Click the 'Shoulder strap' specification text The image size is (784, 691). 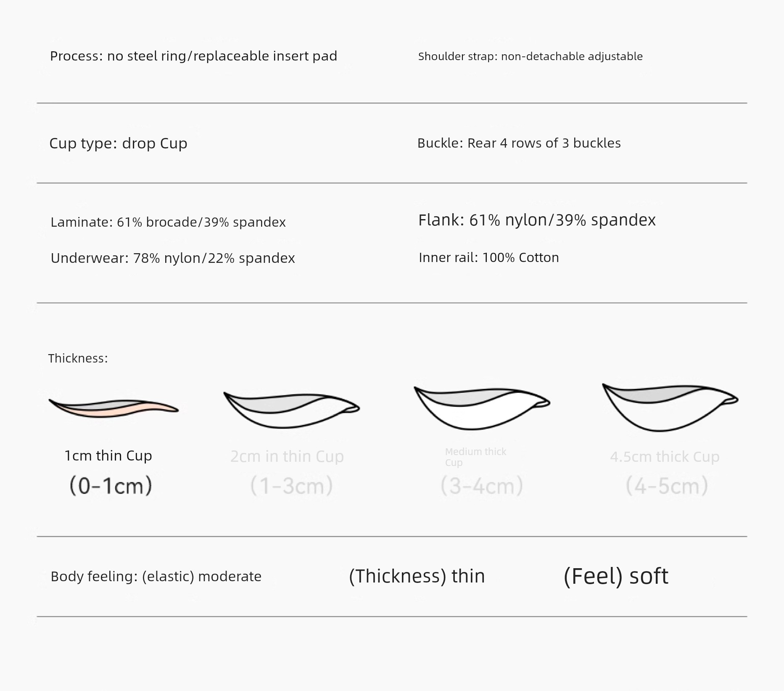[530, 56]
